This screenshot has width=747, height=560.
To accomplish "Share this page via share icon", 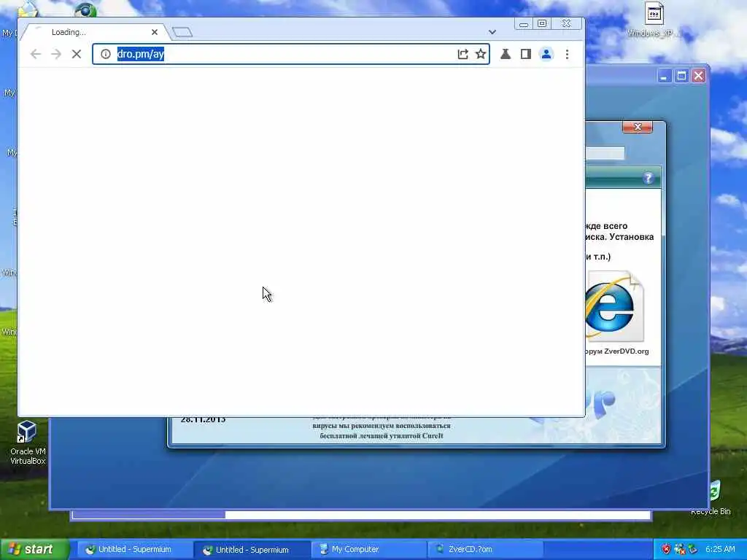I will tap(462, 54).
